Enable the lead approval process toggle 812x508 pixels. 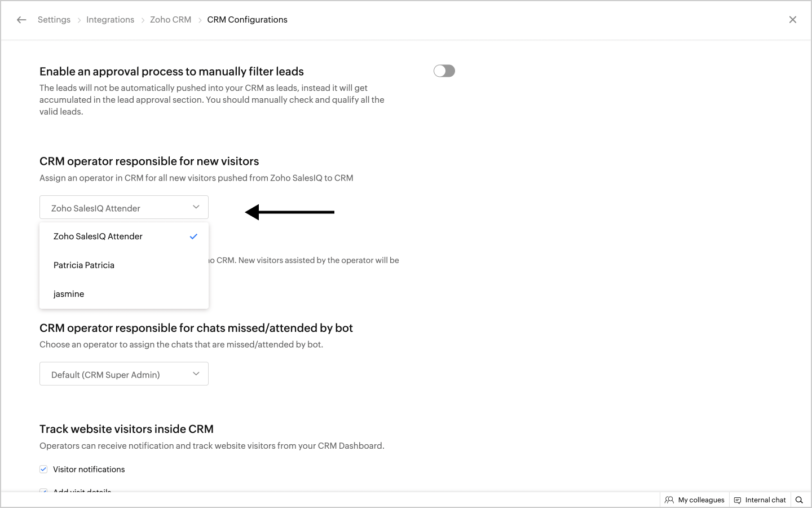pos(444,71)
